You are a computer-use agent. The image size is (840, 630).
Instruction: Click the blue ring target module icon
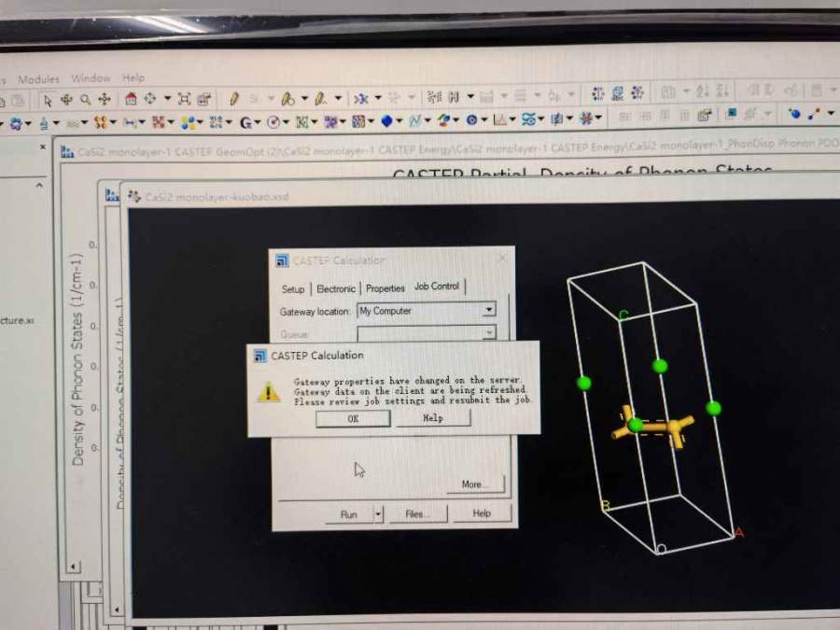pyautogui.click(x=471, y=120)
